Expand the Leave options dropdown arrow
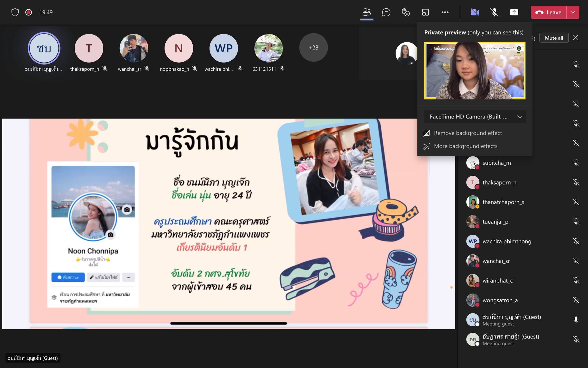Viewport: 588px width, 368px height. coord(573,12)
